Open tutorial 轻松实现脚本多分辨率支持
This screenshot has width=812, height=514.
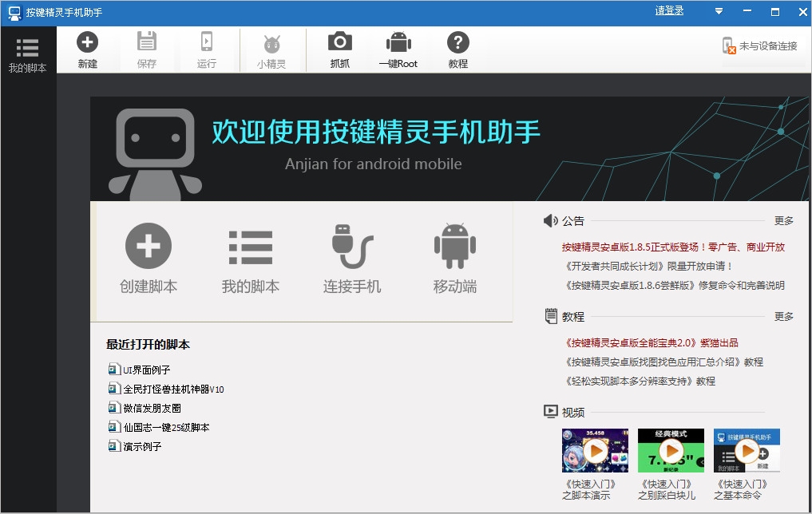[x=639, y=381]
